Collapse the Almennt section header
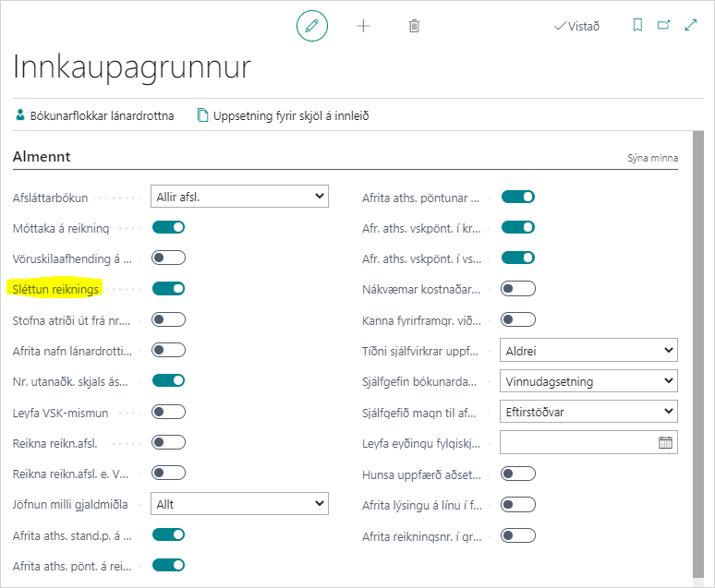Screen dimensions: 715x588 point(42,157)
